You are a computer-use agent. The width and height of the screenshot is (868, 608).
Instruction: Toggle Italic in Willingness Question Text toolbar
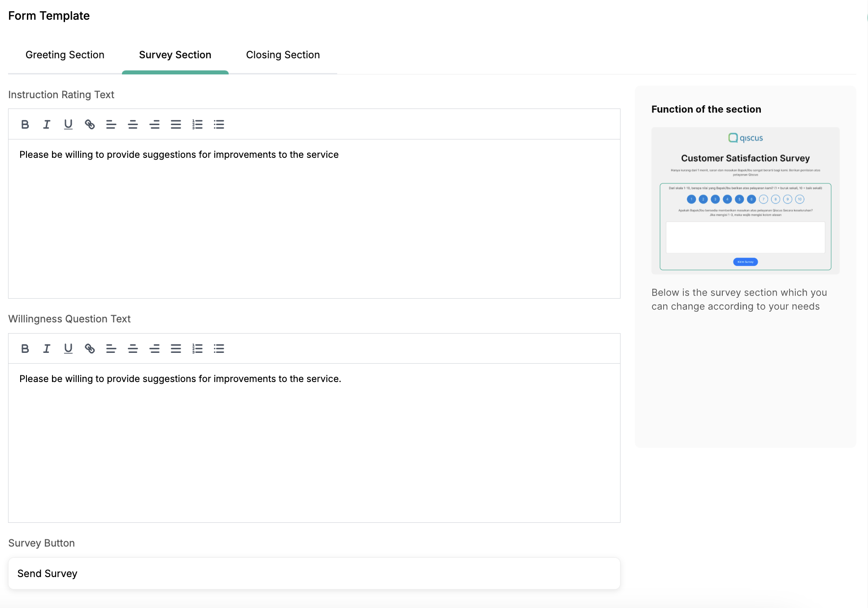tap(47, 348)
